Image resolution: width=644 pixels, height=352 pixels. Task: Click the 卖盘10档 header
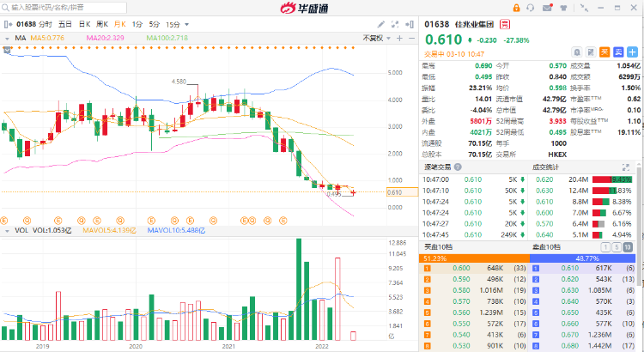click(x=546, y=247)
